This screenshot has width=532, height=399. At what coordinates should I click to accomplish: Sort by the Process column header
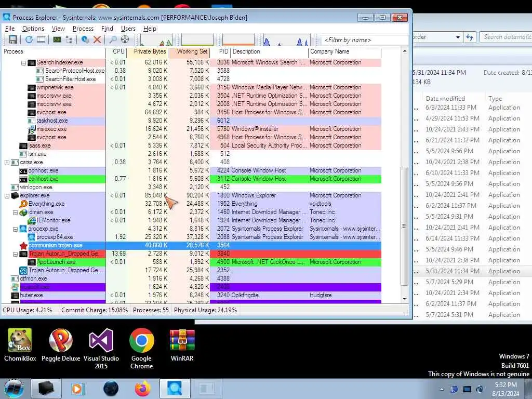[x=54, y=51]
